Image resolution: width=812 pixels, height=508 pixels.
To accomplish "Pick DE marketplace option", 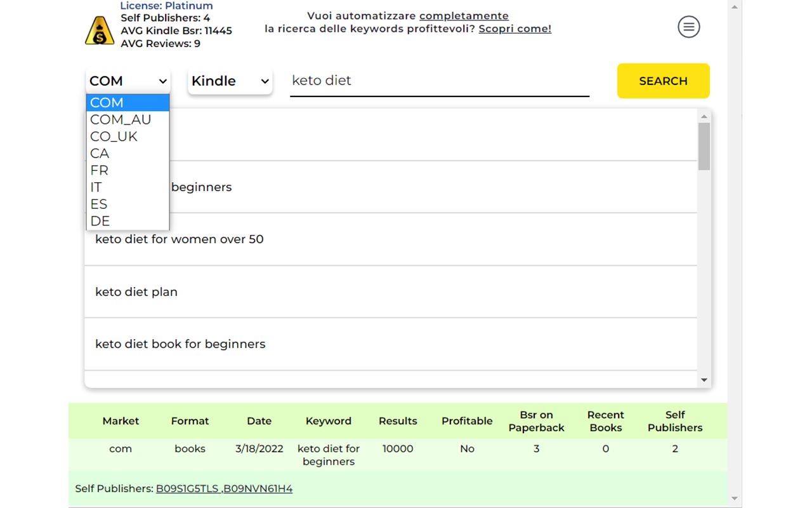I will [x=100, y=221].
